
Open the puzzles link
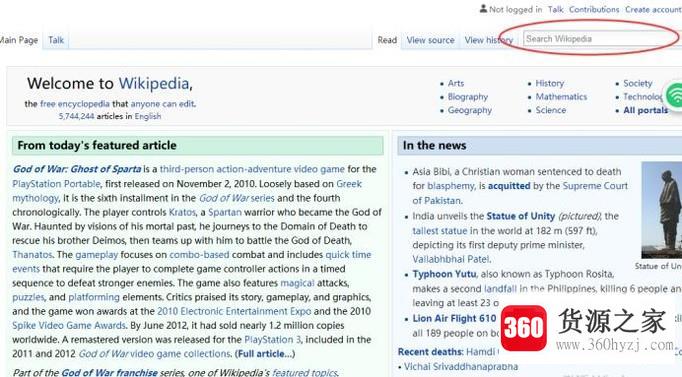28,297
